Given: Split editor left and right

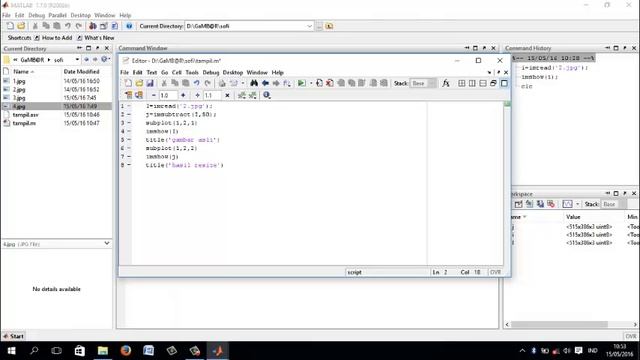Looking at the screenshot, I should 472,83.
